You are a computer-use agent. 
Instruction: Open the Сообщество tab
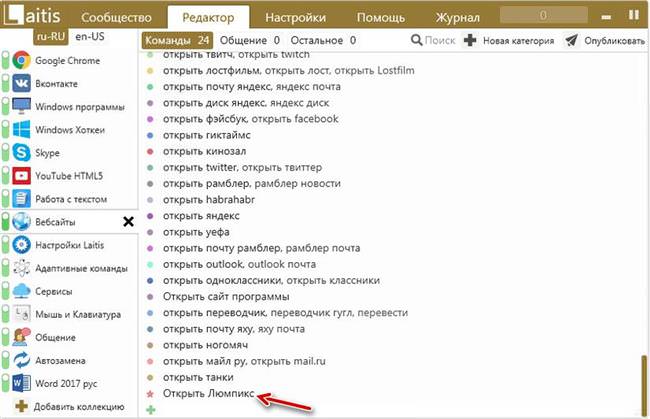click(116, 17)
